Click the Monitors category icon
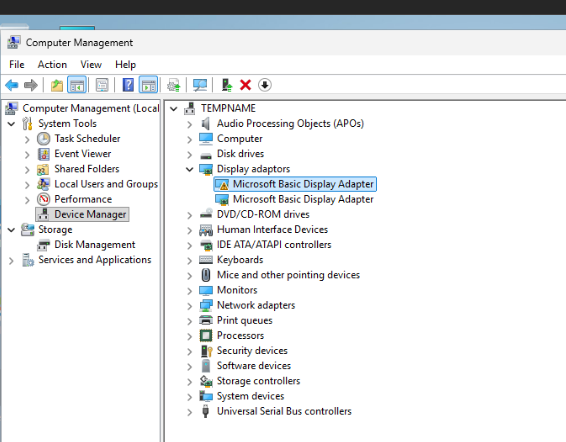This screenshot has width=566, height=442. point(206,290)
